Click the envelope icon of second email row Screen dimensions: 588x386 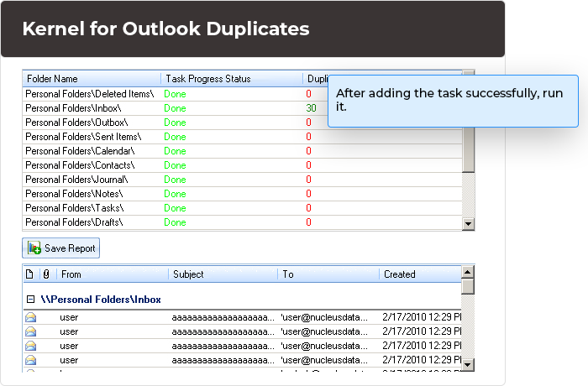pyautogui.click(x=31, y=331)
